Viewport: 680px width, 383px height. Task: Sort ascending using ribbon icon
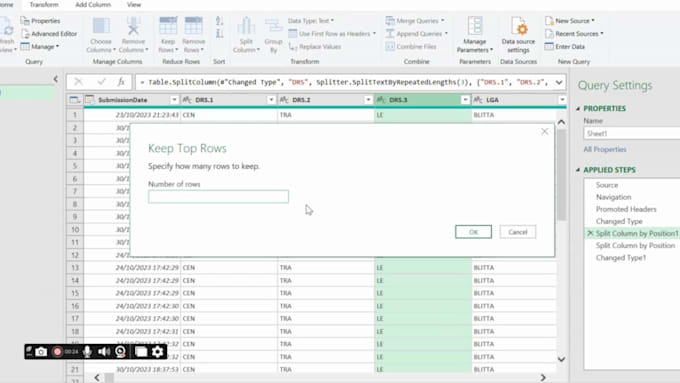[x=219, y=21]
